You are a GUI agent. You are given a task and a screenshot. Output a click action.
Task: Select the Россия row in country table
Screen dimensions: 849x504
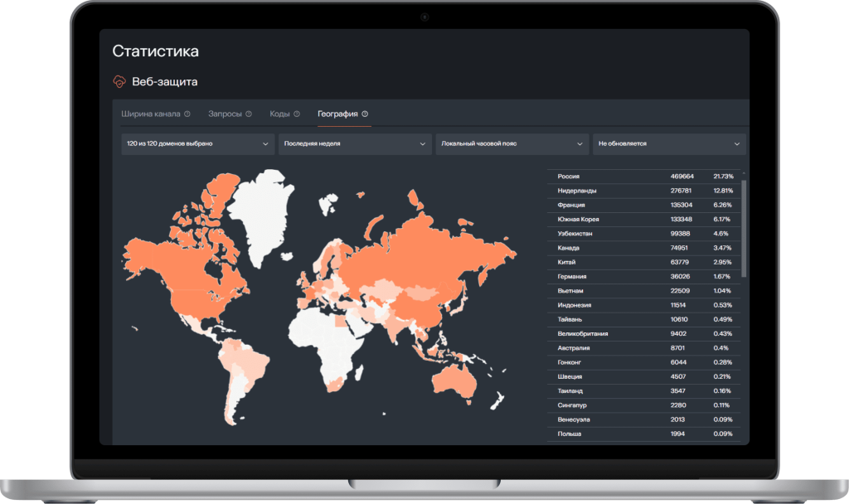pyautogui.click(x=644, y=177)
